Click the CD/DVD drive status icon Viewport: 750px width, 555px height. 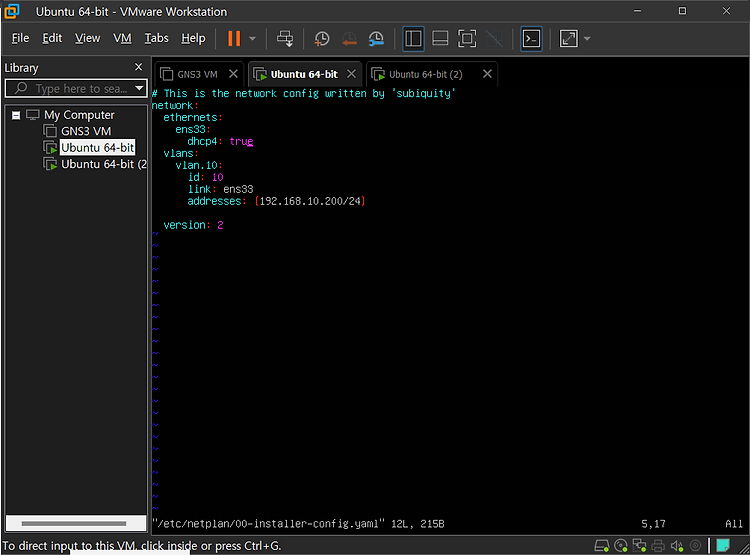pyautogui.click(x=621, y=545)
